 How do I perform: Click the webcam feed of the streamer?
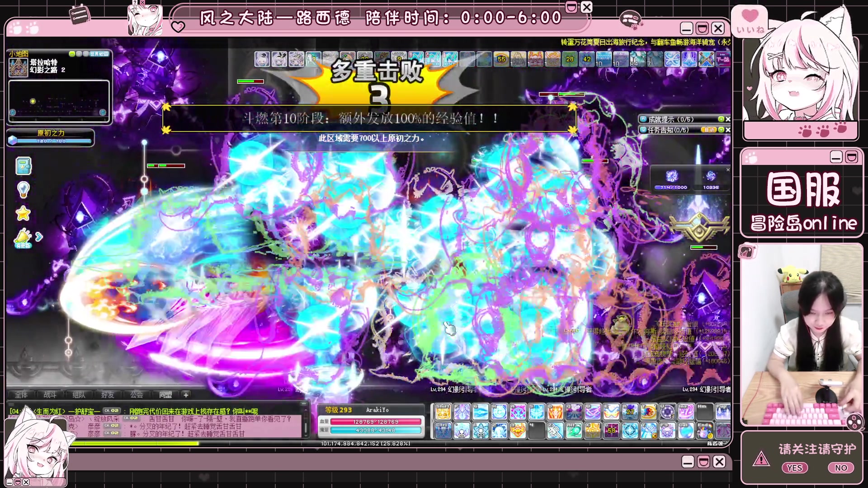tap(801, 335)
